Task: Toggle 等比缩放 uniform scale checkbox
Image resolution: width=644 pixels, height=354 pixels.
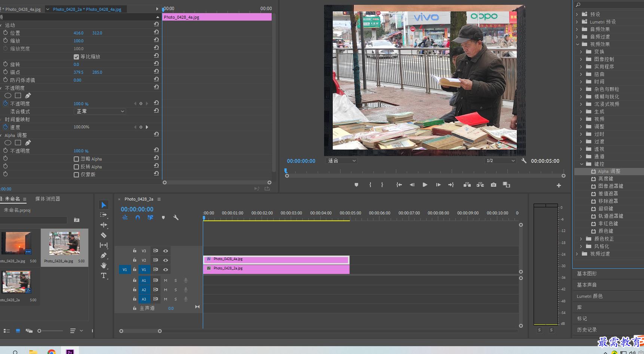Action: point(76,57)
